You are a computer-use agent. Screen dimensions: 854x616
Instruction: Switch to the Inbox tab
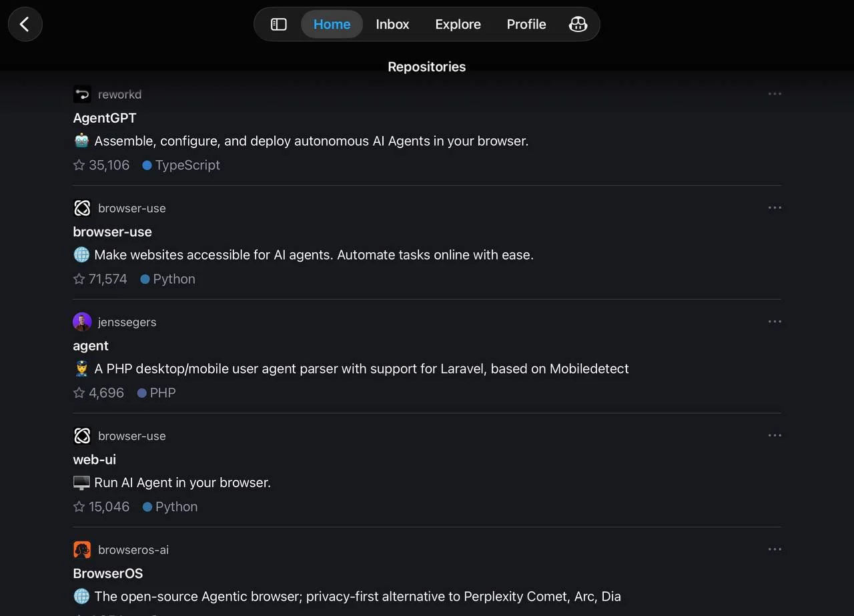(x=392, y=24)
